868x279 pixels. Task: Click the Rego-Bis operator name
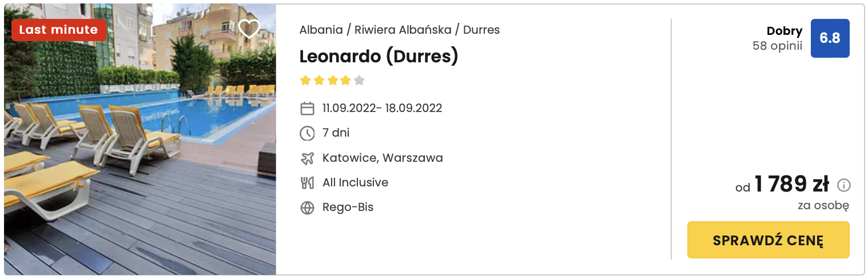pyautogui.click(x=348, y=207)
